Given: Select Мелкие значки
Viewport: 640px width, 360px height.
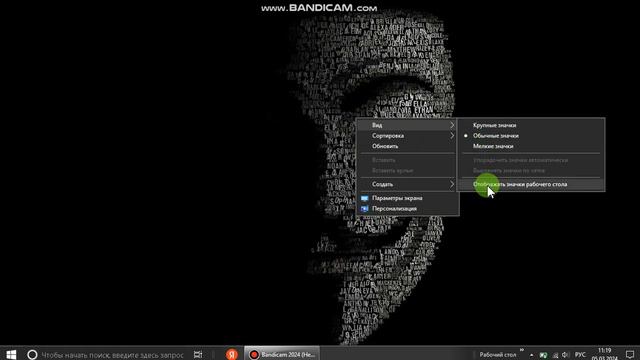Looking at the screenshot, I should coord(531,146).
